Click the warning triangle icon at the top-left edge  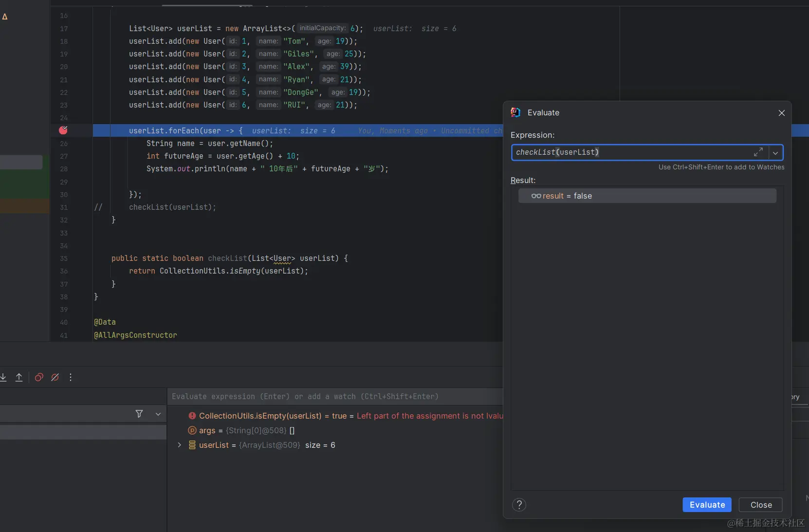coord(5,17)
